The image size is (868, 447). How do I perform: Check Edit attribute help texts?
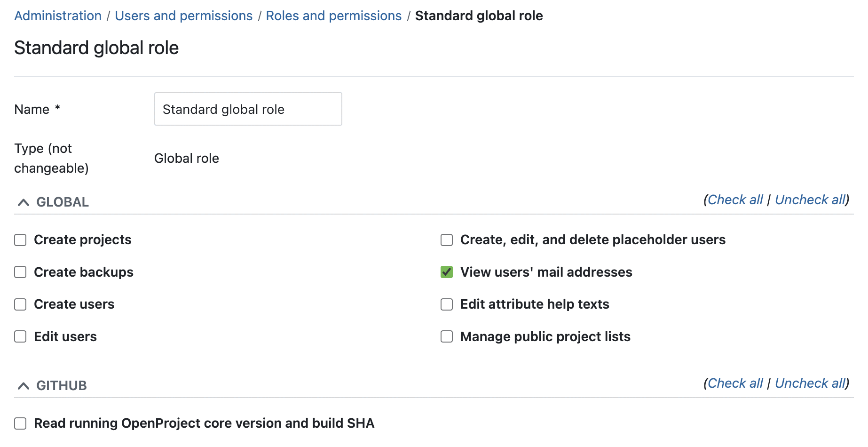pyautogui.click(x=446, y=304)
